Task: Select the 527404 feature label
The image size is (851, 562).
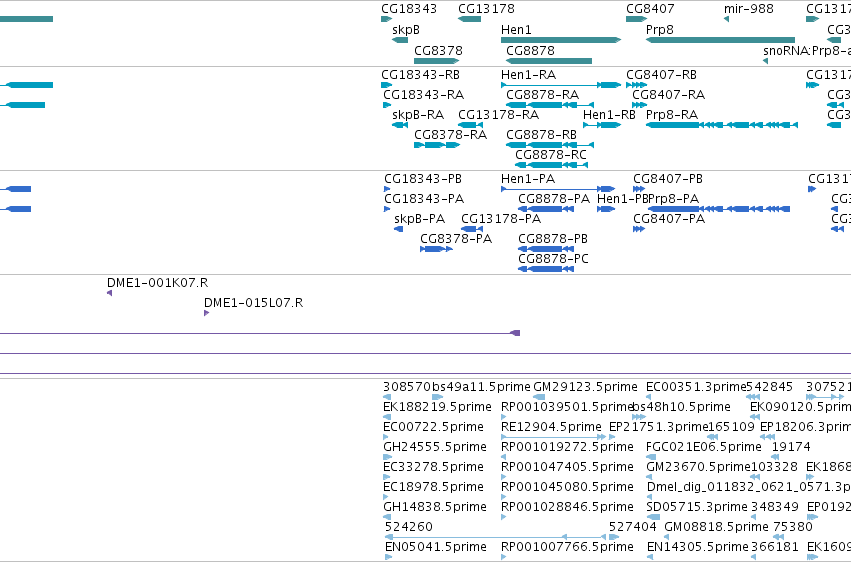Action: pyautogui.click(x=633, y=527)
